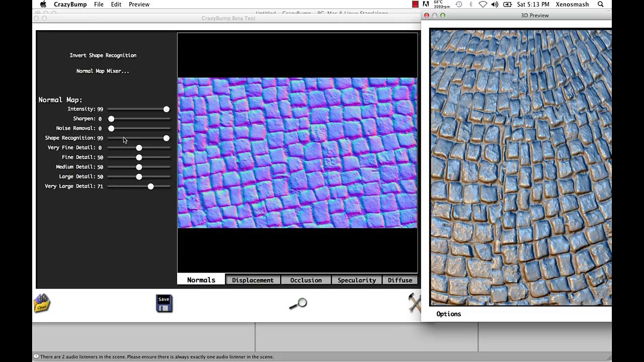Click the audio listeners warning message
Image resolution: width=644 pixels, height=362 pixels.
(x=157, y=356)
